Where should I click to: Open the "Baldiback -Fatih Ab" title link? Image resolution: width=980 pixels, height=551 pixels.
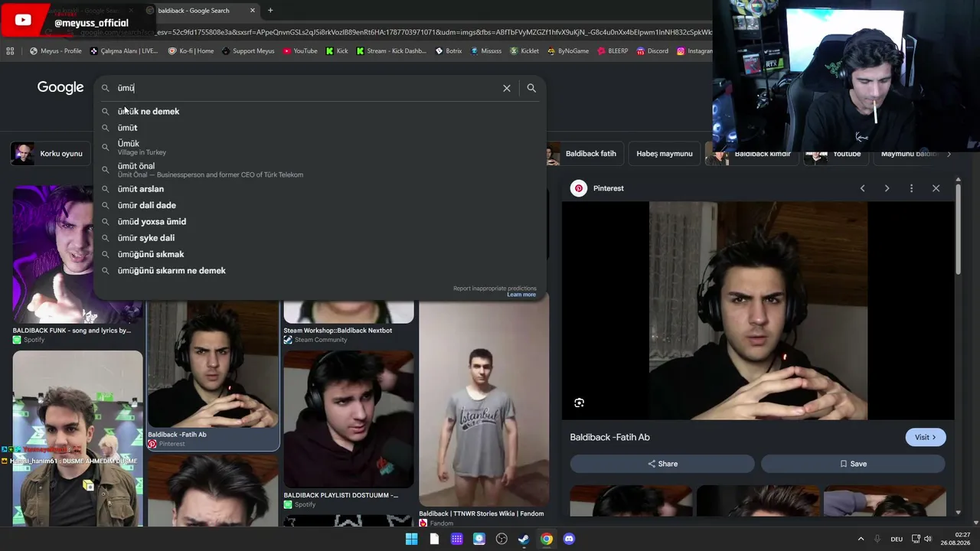609,437
